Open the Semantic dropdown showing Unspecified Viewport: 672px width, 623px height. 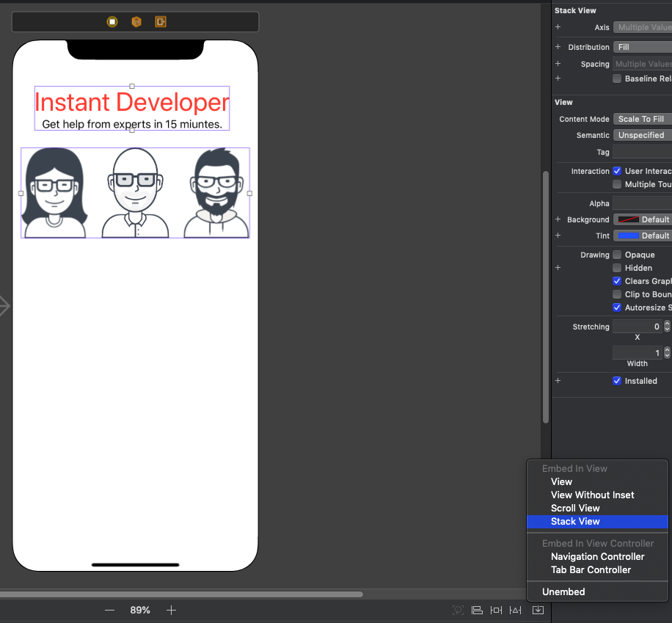point(643,135)
